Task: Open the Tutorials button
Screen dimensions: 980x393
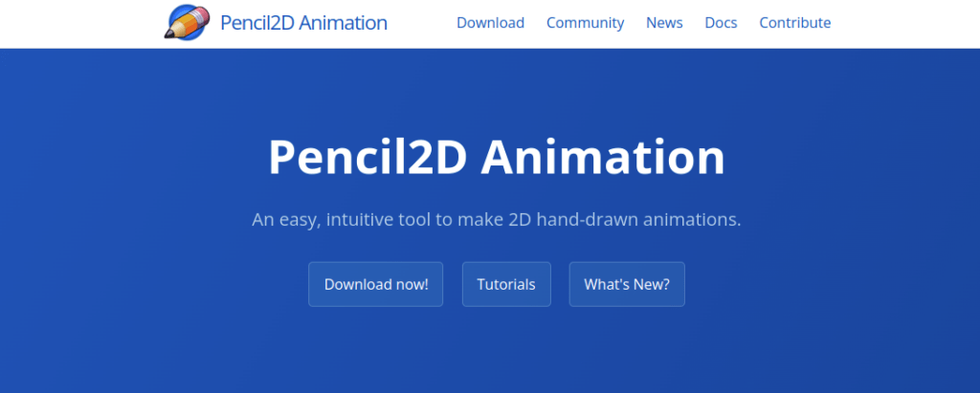Action: click(x=506, y=284)
